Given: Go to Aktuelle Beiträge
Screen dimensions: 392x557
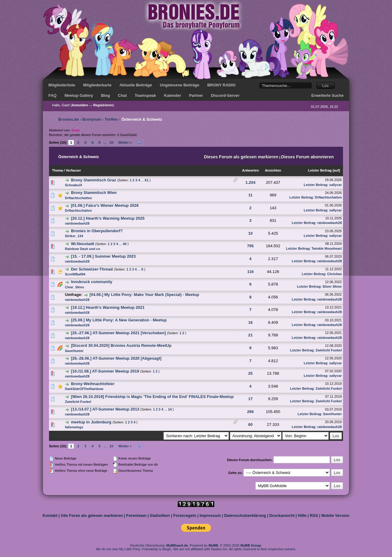Looking at the screenshot, I should [136, 85].
